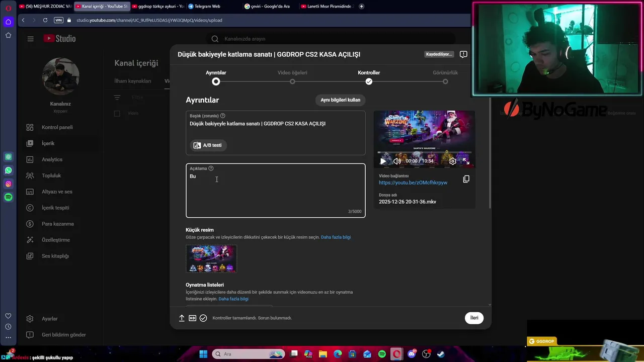The height and width of the screenshot is (362, 644).
Task: Go to the Video öğeleri step
Action: 292,77
